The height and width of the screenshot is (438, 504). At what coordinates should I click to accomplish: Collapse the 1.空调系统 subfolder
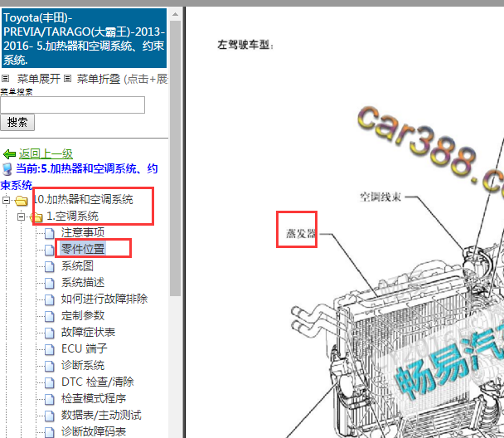coord(21,217)
